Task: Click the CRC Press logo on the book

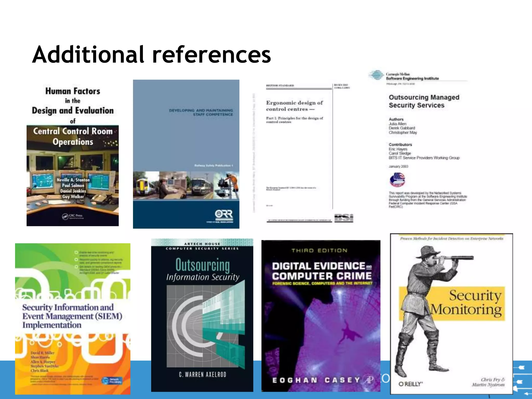Action: click(x=72, y=216)
